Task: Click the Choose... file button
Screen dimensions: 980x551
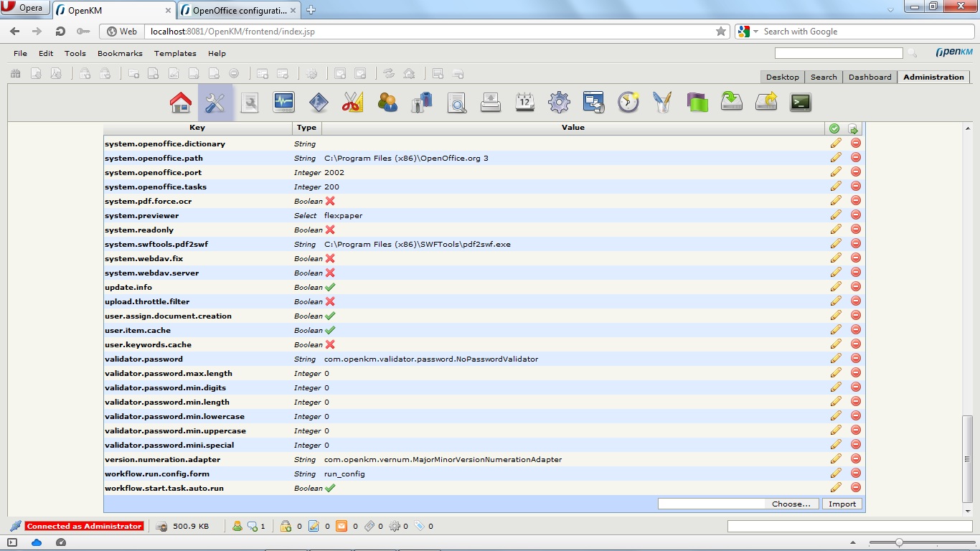Action: coord(791,504)
